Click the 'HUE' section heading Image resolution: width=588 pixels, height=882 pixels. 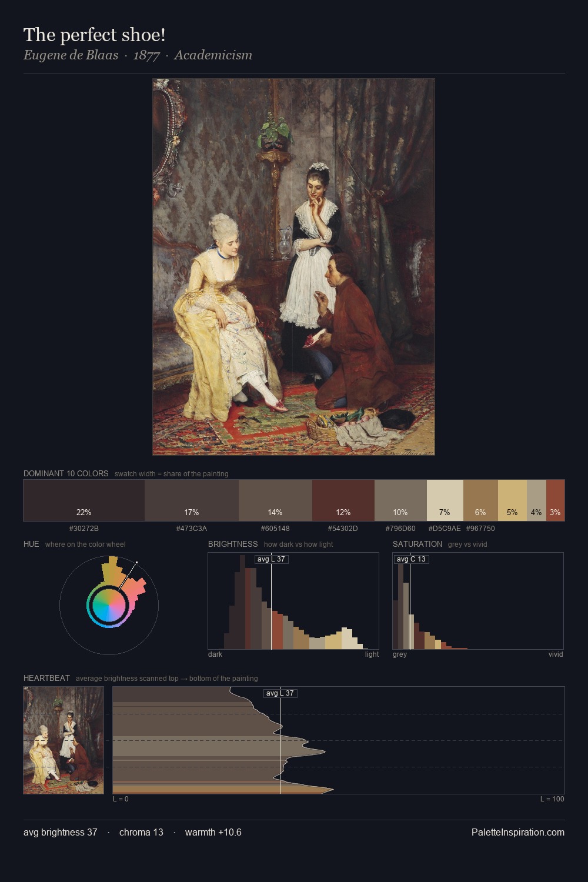tap(31, 544)
